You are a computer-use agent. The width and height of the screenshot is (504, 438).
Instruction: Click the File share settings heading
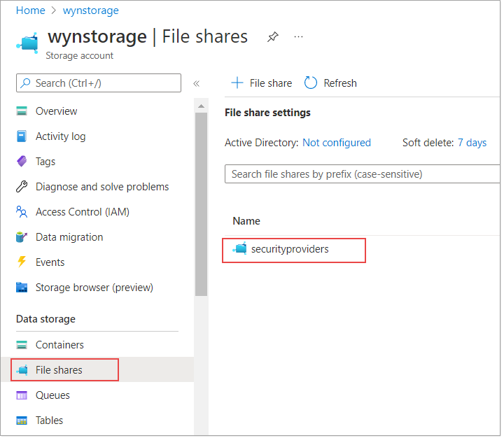(267, 113)
